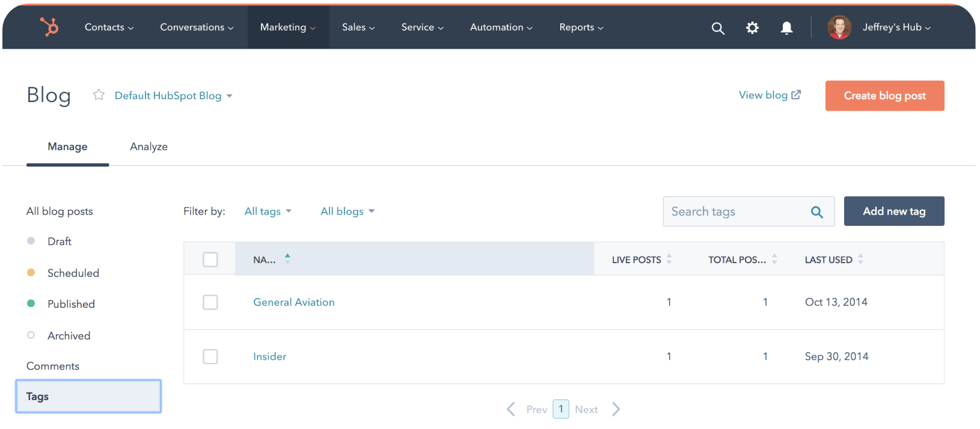980x429 pixels.
Task: Show Archived posts in sidebar
Action: click(x=69, y=336)
